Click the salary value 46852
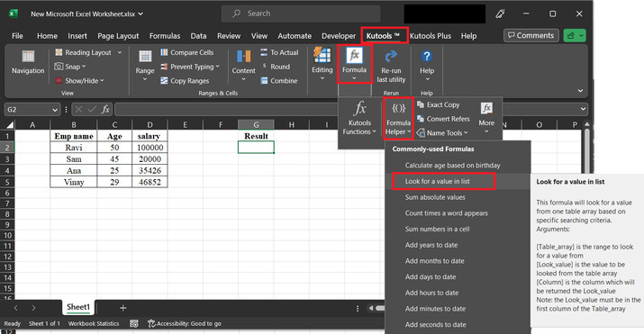Image resolution: width=644 pixels, height=334 pixels. (150, 182)
